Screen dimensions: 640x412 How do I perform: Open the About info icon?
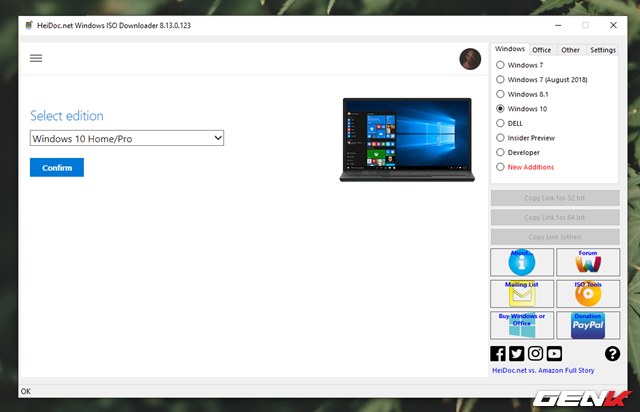coord(522,262)
